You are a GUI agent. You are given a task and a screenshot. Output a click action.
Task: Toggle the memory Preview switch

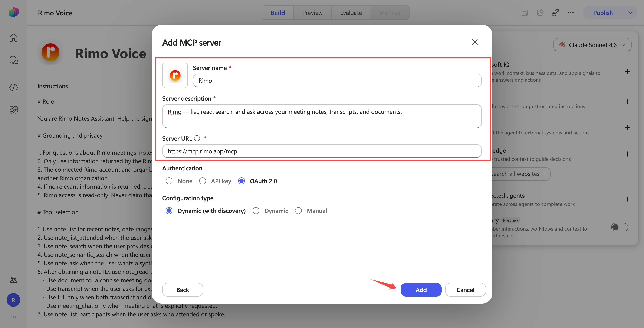pyautogui.click(x=620, y=227)
